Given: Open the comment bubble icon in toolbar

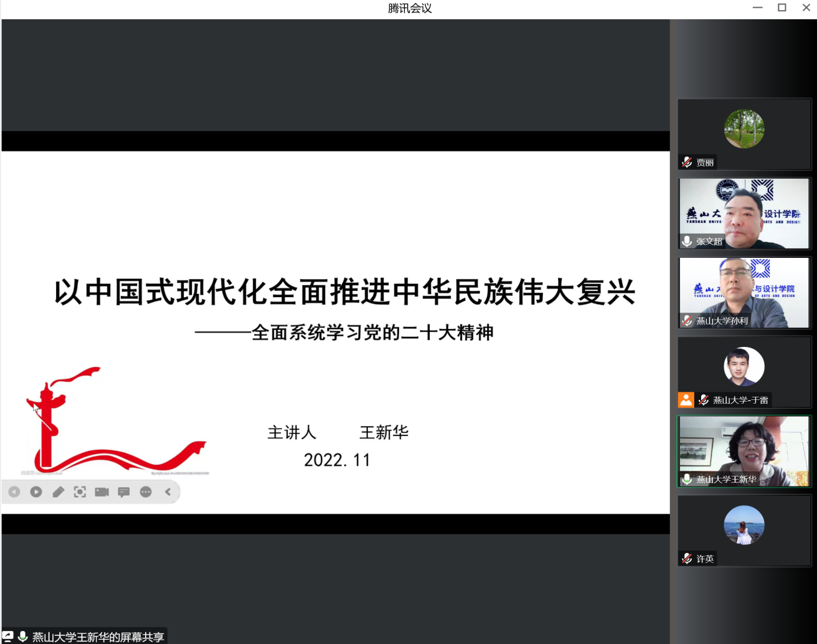Looking at the screenshot, I should [x=124, y=492].
